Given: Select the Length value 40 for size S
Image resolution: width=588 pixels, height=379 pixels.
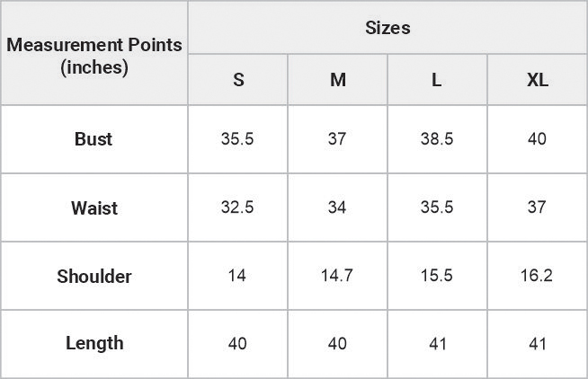Looking at the screenshot, I should pyautogui.click(x=237, y=343).
